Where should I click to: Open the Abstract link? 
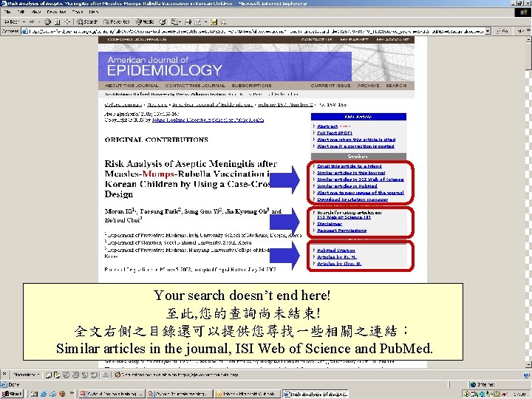pos(327,126)
